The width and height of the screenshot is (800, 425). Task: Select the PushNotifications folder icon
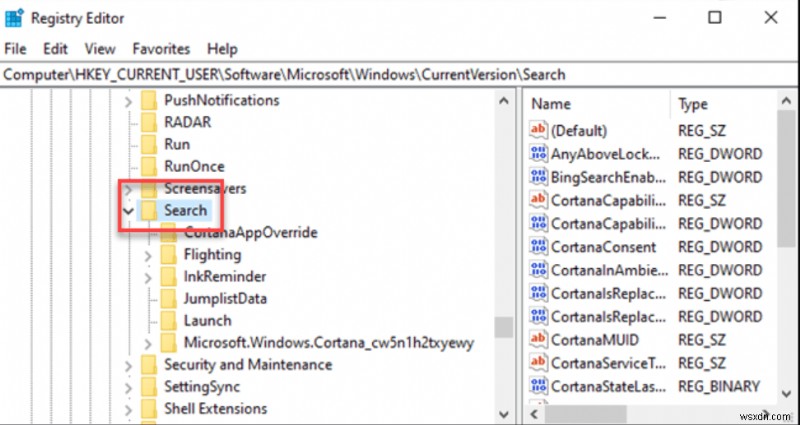pyautogui.click(x=148, y=101)
